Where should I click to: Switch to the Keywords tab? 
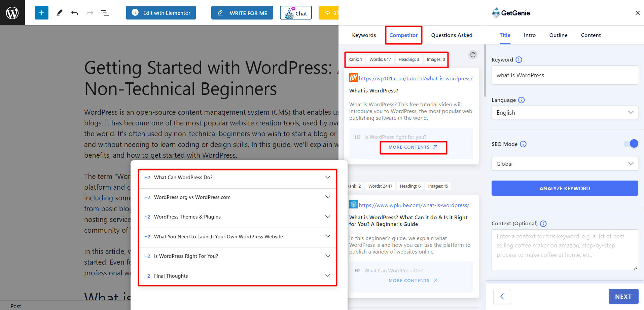(x=364, y=35)
